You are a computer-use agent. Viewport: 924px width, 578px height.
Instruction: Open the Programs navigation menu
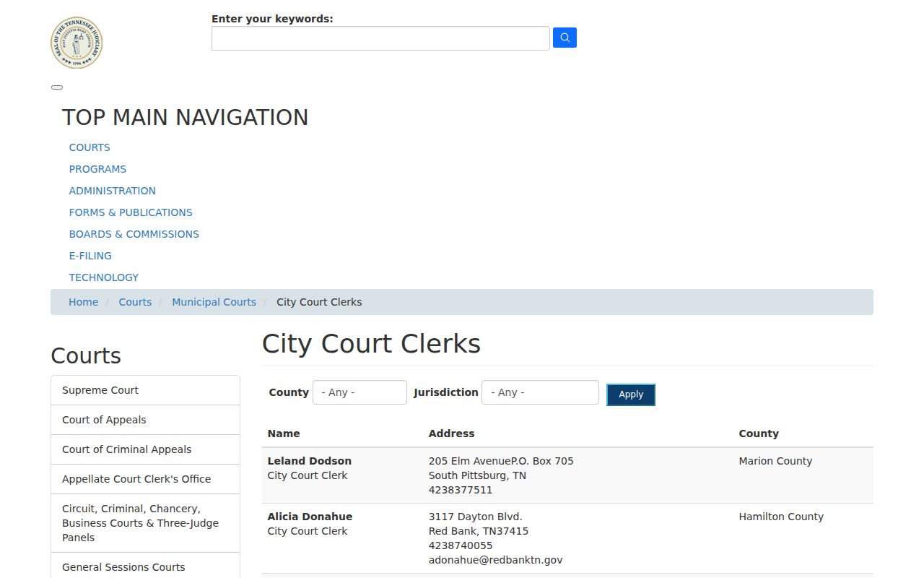(97, 169)
